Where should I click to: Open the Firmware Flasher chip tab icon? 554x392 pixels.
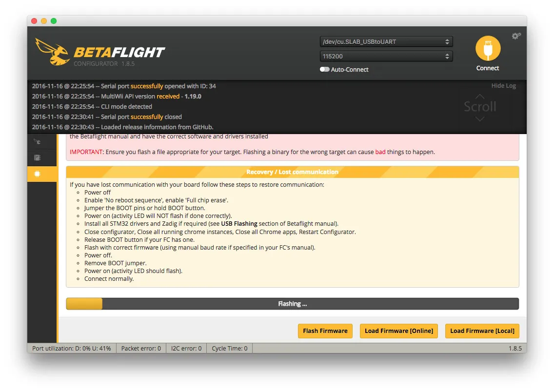(x=37, y=174)
